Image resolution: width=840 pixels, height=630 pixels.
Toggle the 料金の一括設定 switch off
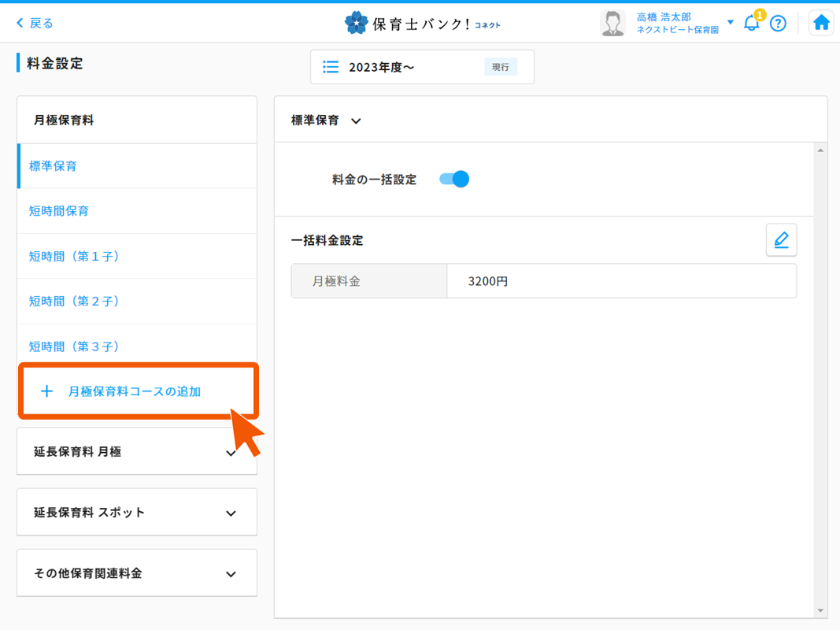(454, 180)
